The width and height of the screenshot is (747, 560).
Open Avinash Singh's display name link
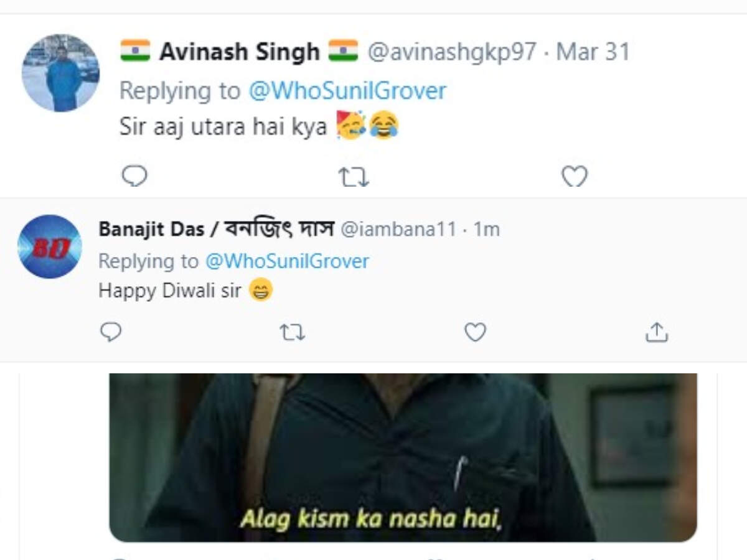[239, 52]
